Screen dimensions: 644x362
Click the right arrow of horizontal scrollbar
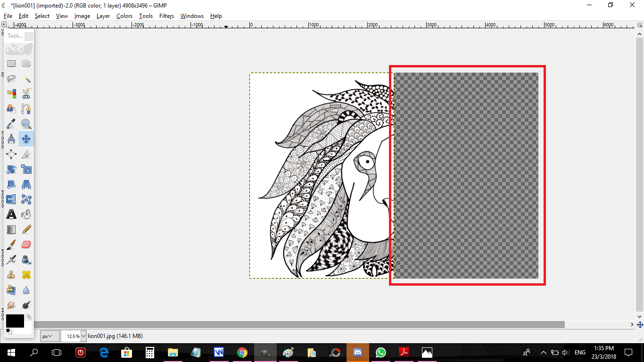632,325
